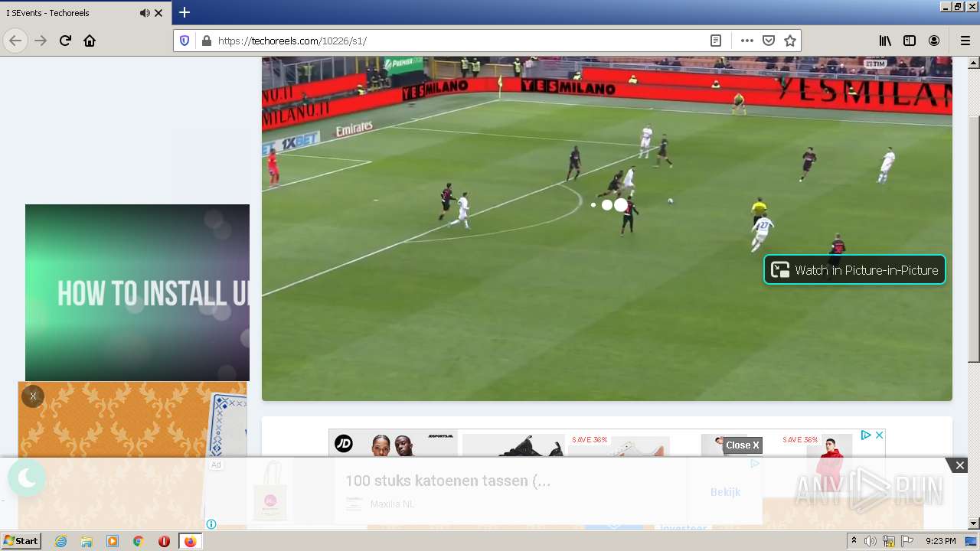Open File Explorer from taskbar
980x551 pixels.
87,541
